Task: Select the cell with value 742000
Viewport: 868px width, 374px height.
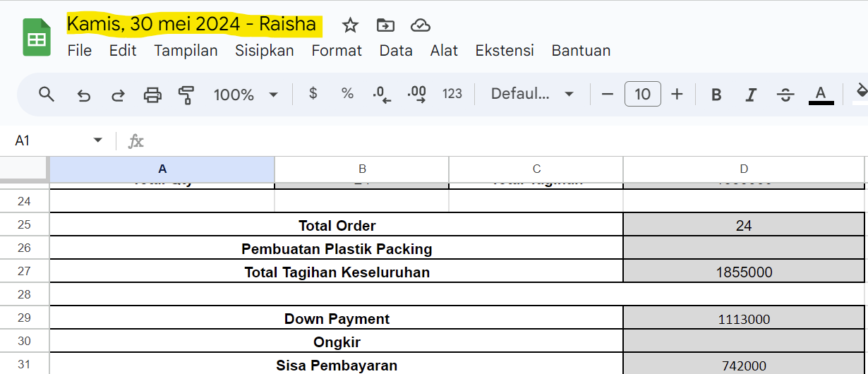Action: click(x=744, y=364)
